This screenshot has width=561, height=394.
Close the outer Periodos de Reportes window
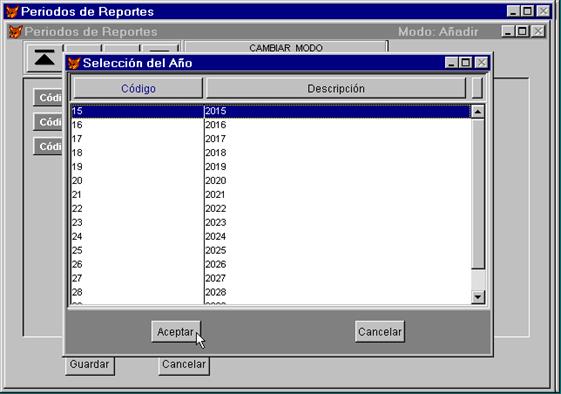(x=543, y=11)
